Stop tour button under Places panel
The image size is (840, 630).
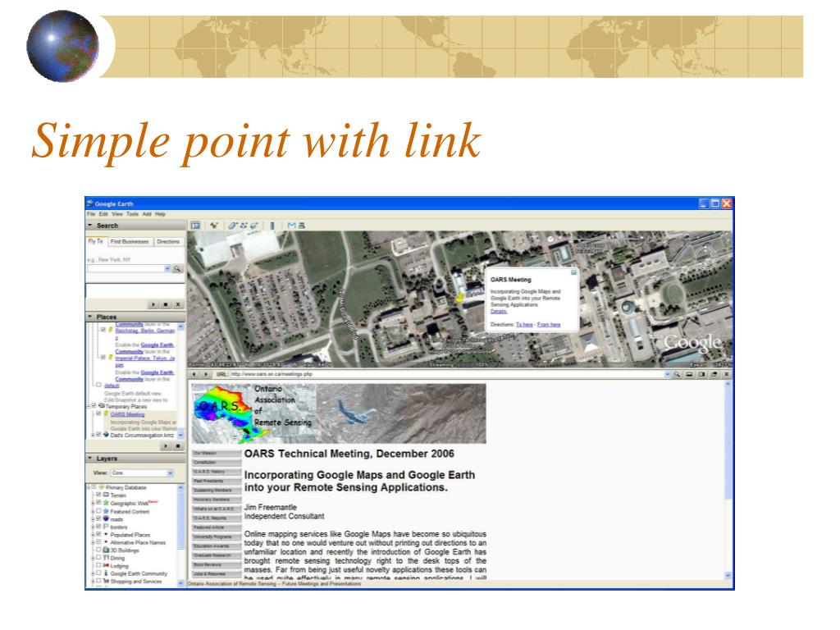coord(178,445)
